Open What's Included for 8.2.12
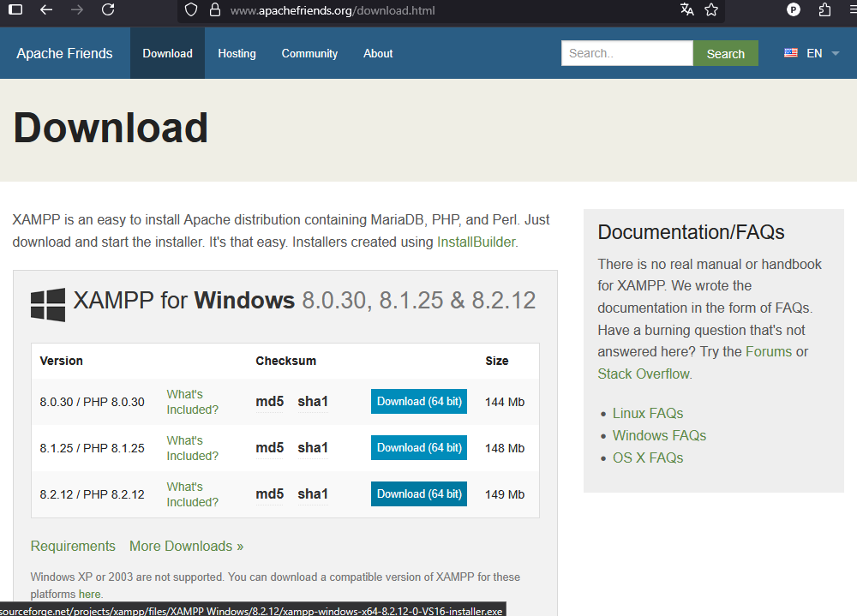 (192, 494)
